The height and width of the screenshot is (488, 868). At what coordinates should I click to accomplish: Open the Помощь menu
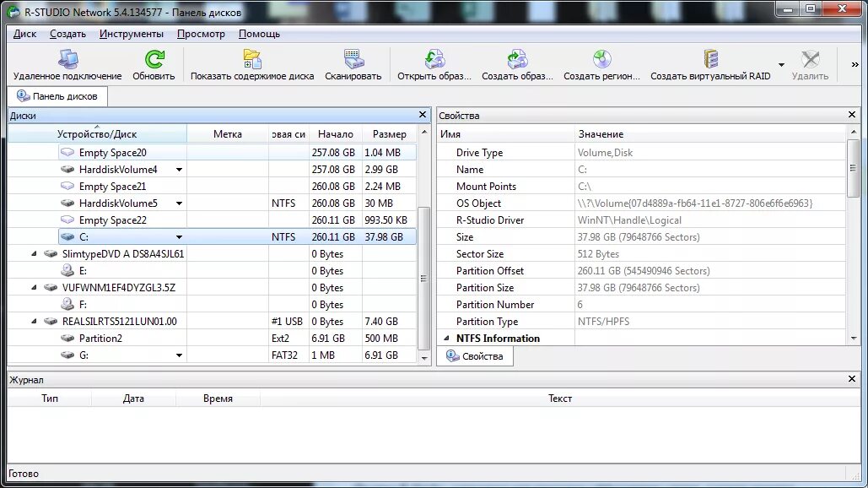pos(259,34)
